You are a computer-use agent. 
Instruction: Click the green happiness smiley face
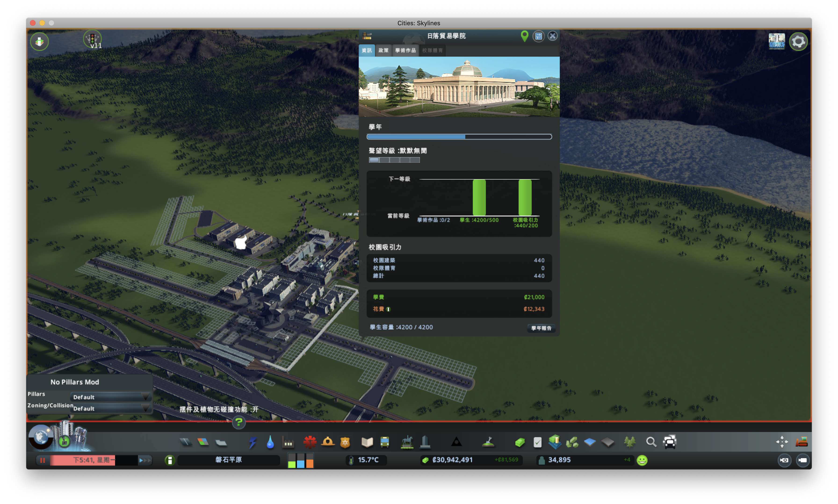(642, 460)
